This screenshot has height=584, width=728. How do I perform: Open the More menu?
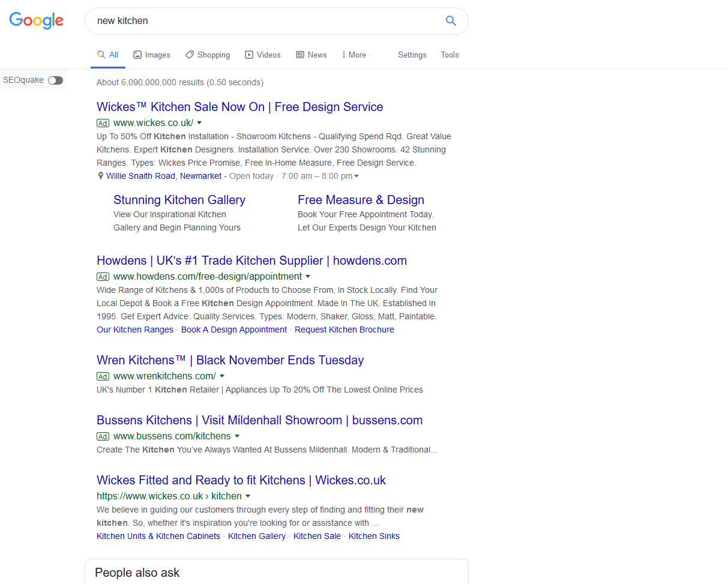pyautogui.click(x=353, y=55)
